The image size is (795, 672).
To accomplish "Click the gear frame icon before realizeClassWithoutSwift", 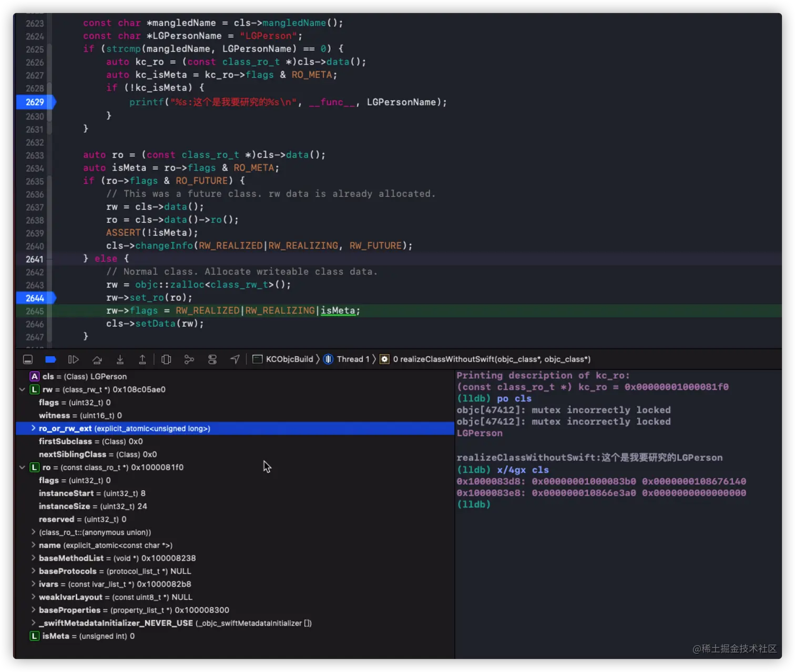I will pos(385,359).
